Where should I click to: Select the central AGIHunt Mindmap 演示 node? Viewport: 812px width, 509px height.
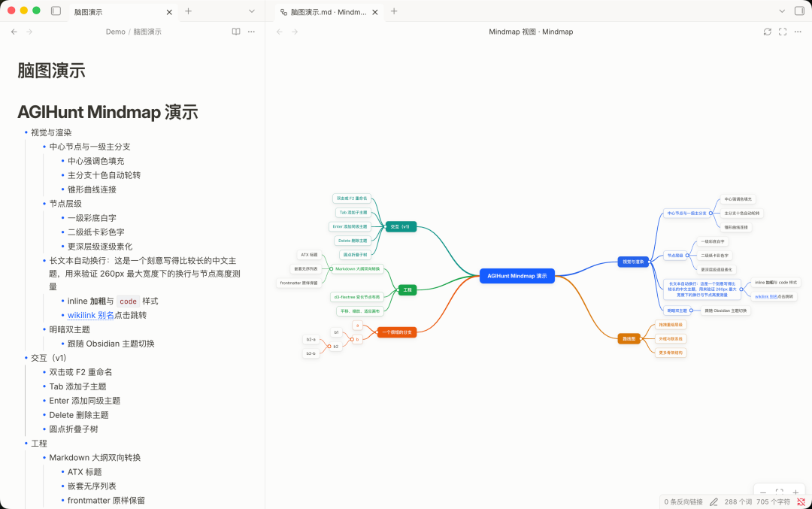pos(517,276)
